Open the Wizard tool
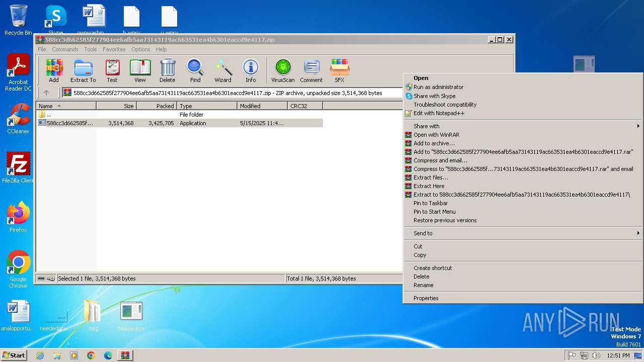The width and height of the screenshot is (644, 362). (x=223, y=71)
